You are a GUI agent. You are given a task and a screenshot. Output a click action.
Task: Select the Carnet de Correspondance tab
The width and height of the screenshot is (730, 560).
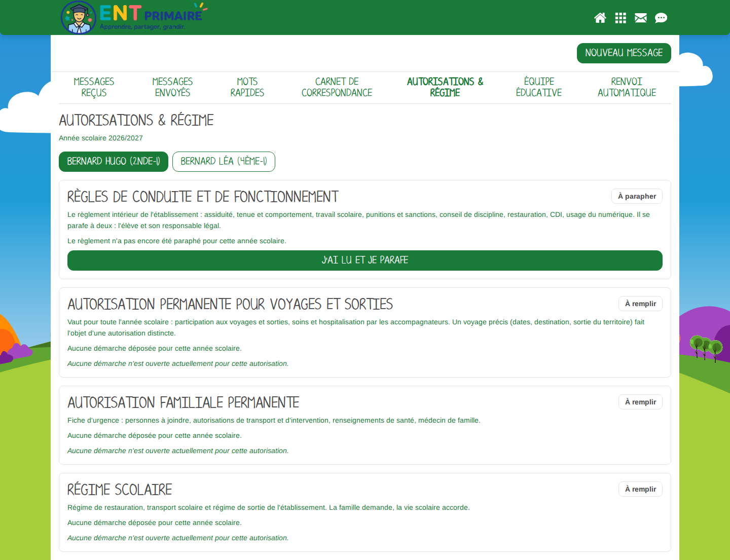tap(337, 87)
